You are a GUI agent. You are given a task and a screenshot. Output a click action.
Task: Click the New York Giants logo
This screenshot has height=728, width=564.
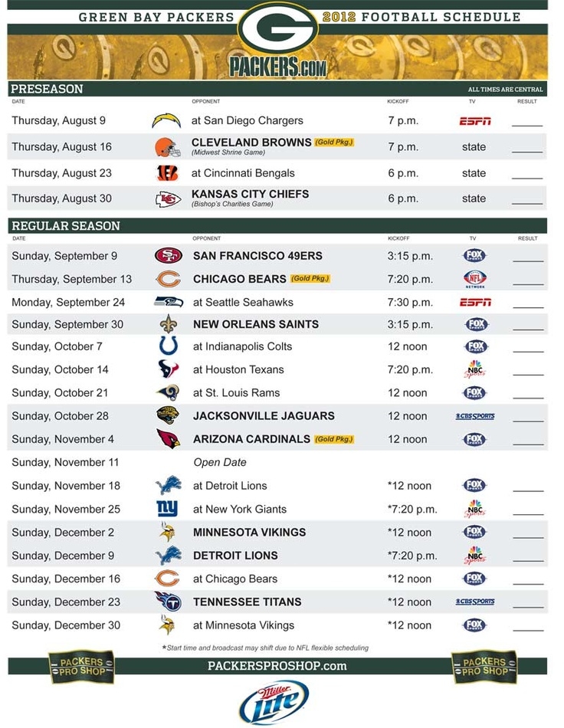tap(167, 509)
